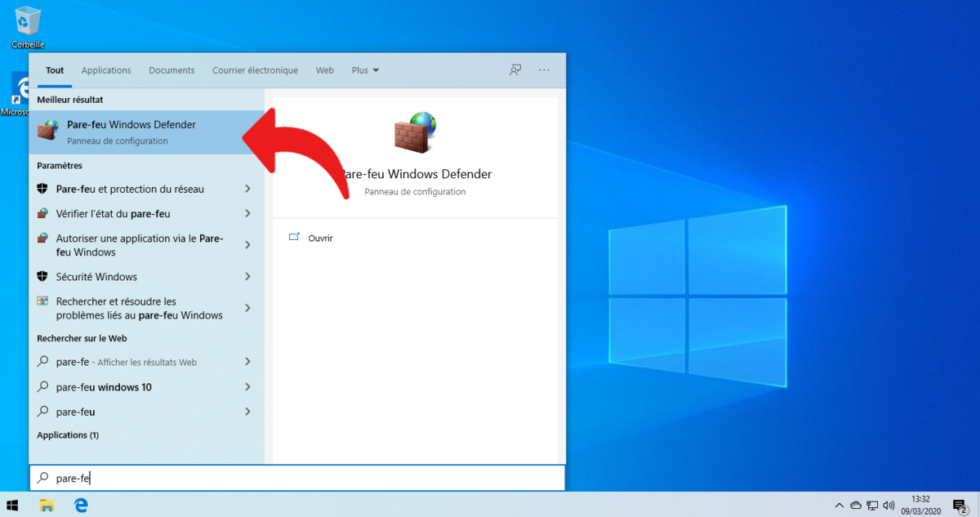Open the clock showing 13:32
This screenshot has height=517, width=980.
click(921, 505)
